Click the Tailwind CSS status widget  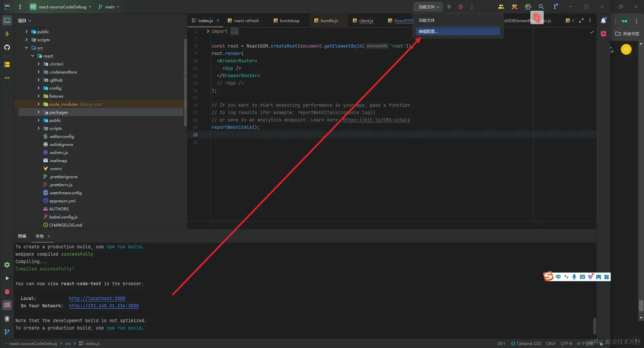pos(526,343)
